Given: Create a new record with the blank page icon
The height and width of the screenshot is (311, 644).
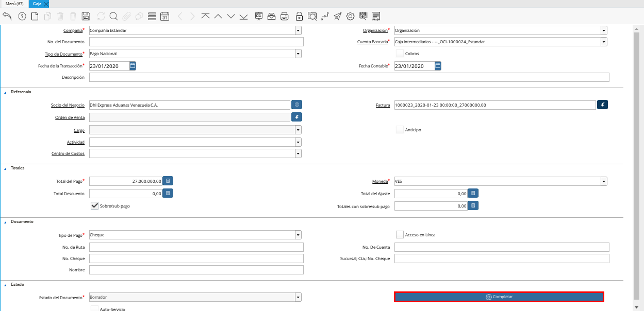Looking at the screenshot, I should click(x=35, y=16).
